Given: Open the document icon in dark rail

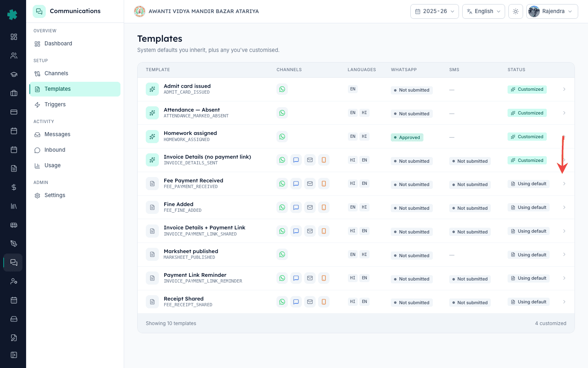Looking at the screenshot, I should click(x=14, y=168).
